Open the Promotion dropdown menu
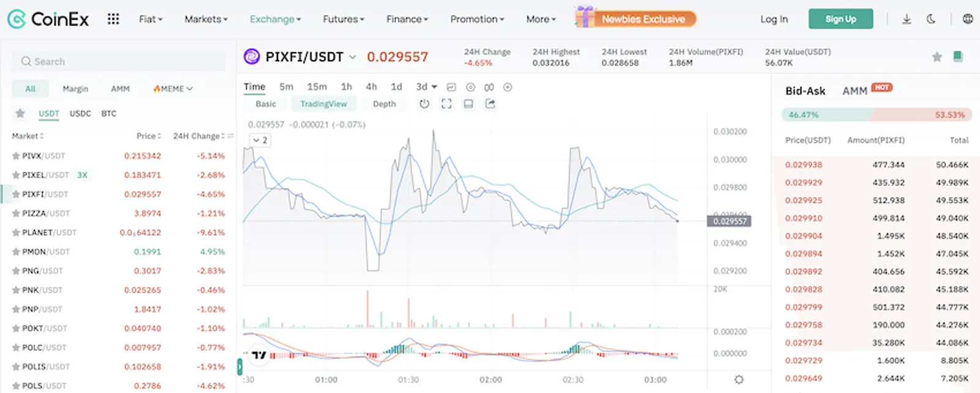Viewport: 980px width, 393px height. pos(477,19)
